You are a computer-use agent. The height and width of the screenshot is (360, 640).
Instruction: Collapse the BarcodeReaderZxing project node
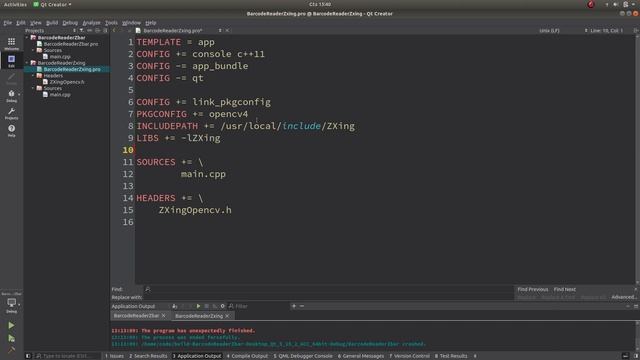(x=27, y=63)
